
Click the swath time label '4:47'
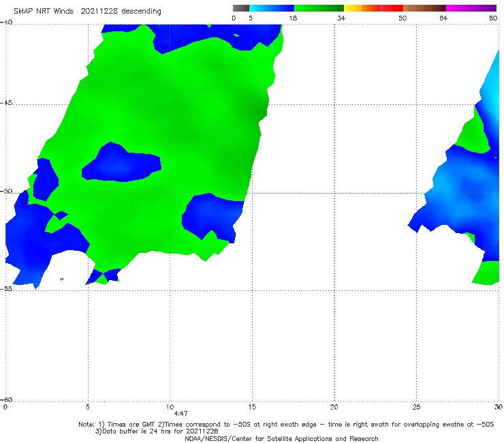[180, 414]
